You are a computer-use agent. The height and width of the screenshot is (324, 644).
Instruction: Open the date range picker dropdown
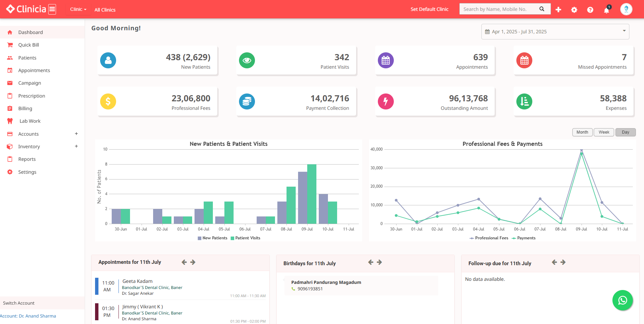pos(555,31)
